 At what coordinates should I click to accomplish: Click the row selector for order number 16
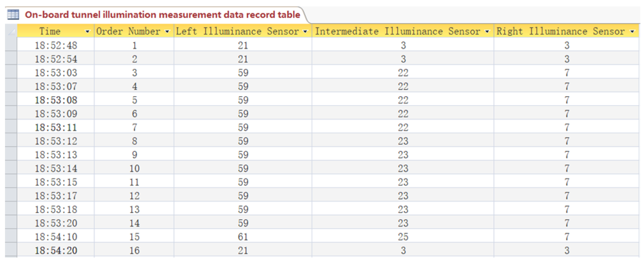[11, 250]
